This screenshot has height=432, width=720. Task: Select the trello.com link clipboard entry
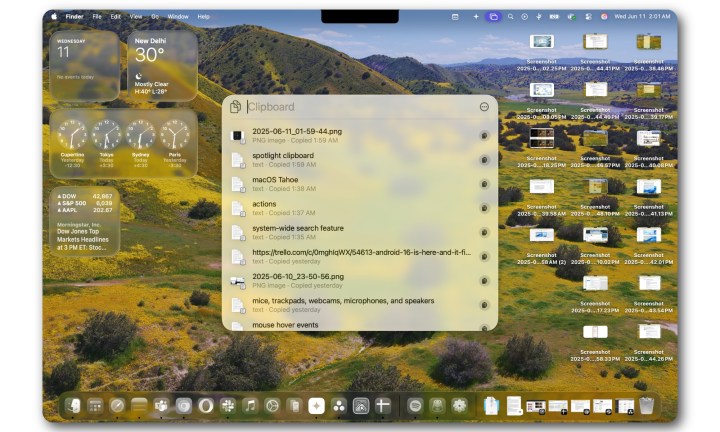pos(350,257)
